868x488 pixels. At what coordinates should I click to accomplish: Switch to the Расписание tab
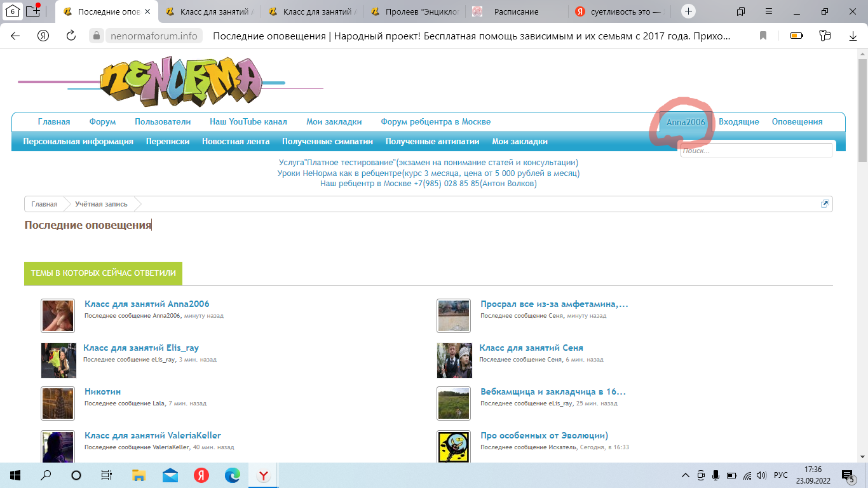coord(516,11)
